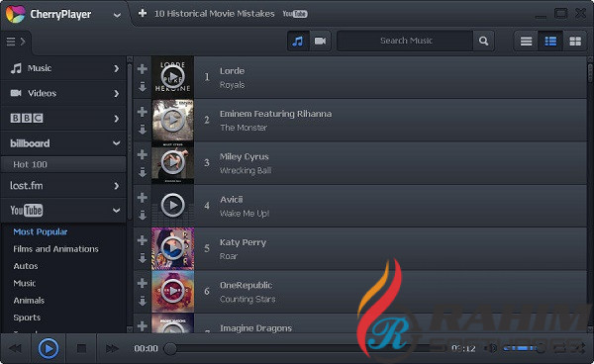594x364 pixels.
Task: Switch to grid thumbnail view
Action: 575,41
